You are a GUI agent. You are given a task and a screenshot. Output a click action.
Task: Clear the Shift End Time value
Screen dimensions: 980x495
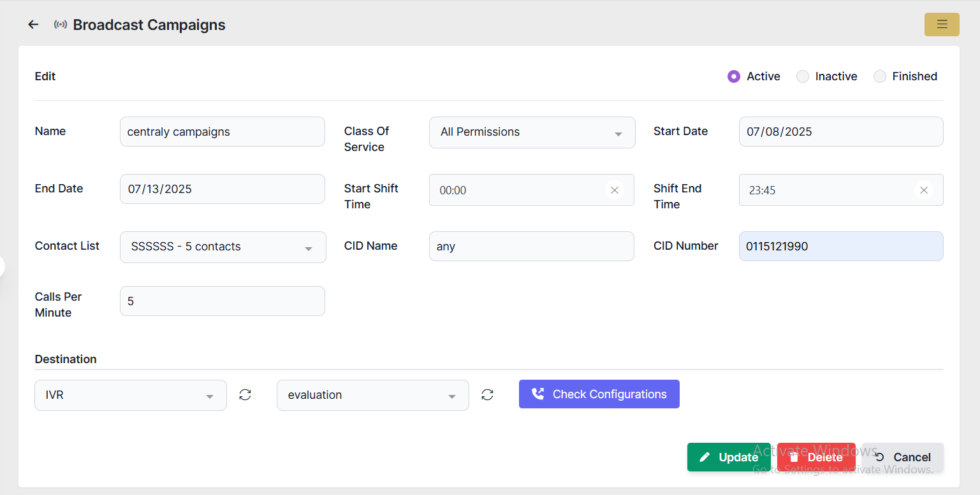[923, 190]
